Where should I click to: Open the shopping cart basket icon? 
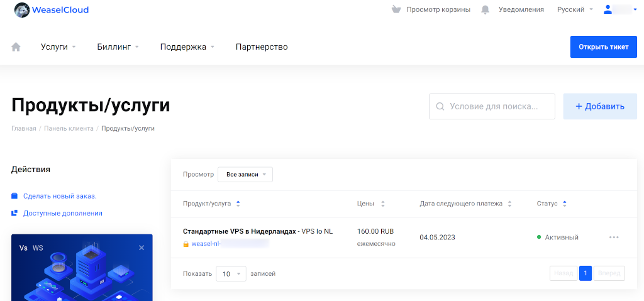(396, 9)
